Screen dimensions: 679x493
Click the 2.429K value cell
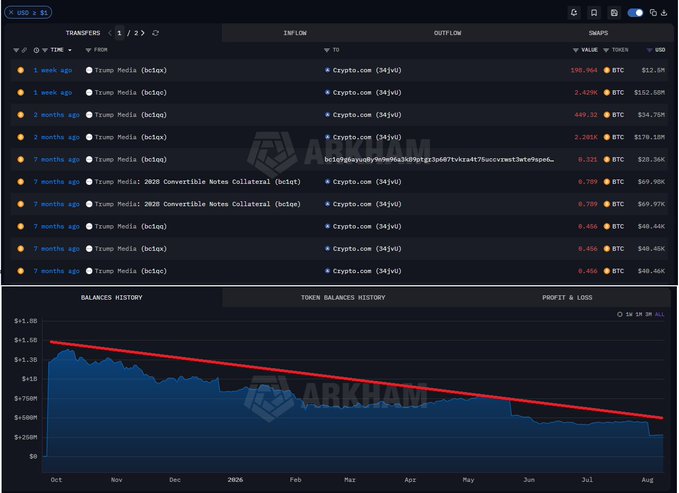click(586, 92)
